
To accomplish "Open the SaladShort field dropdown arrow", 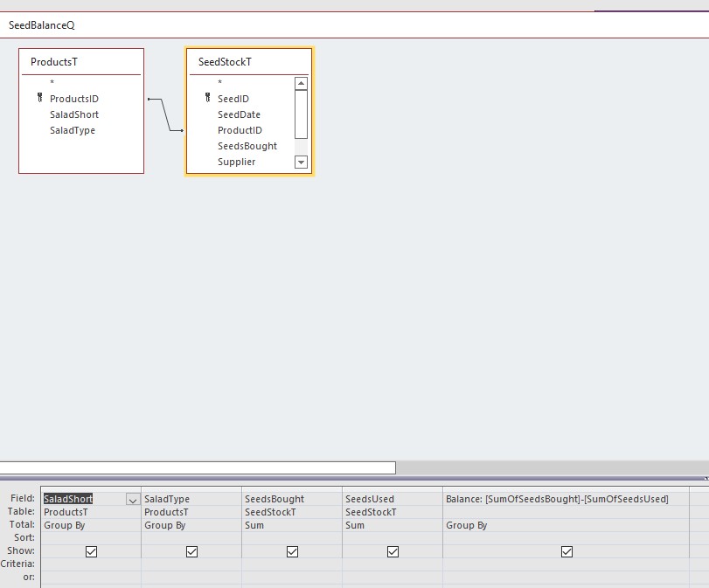I will (x=133, y=500).
